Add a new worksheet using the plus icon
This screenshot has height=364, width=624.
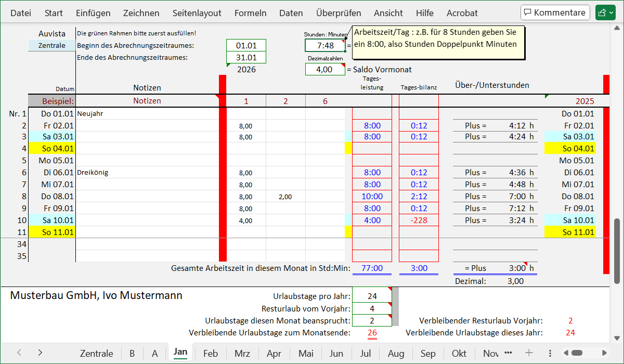point(529,353)
